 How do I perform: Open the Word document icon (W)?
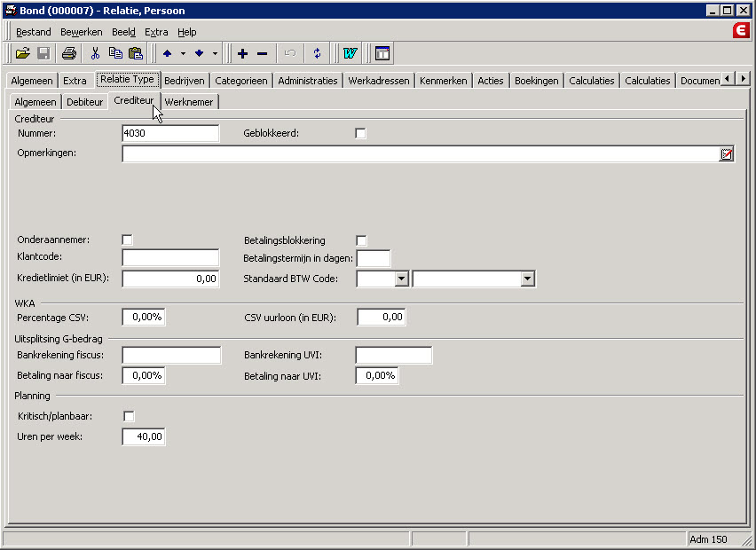350,53
